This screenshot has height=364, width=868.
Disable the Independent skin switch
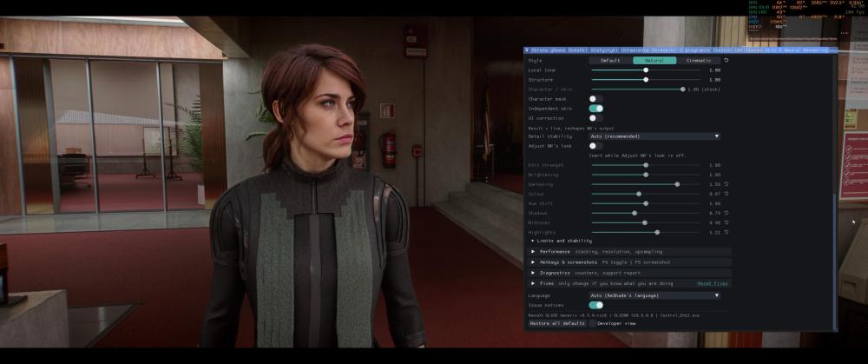pos(595,109)
